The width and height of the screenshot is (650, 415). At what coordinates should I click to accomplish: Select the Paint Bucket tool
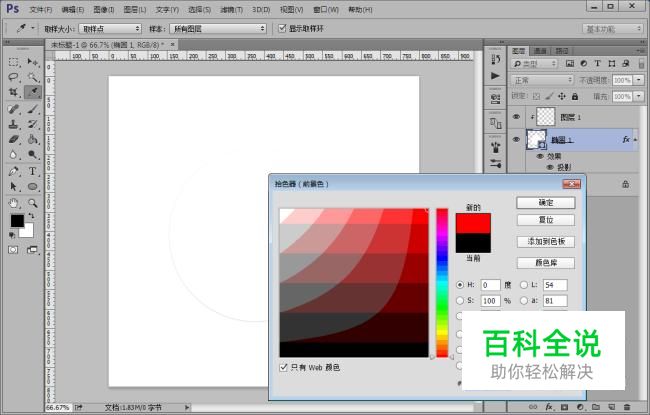tap(32, 139)
